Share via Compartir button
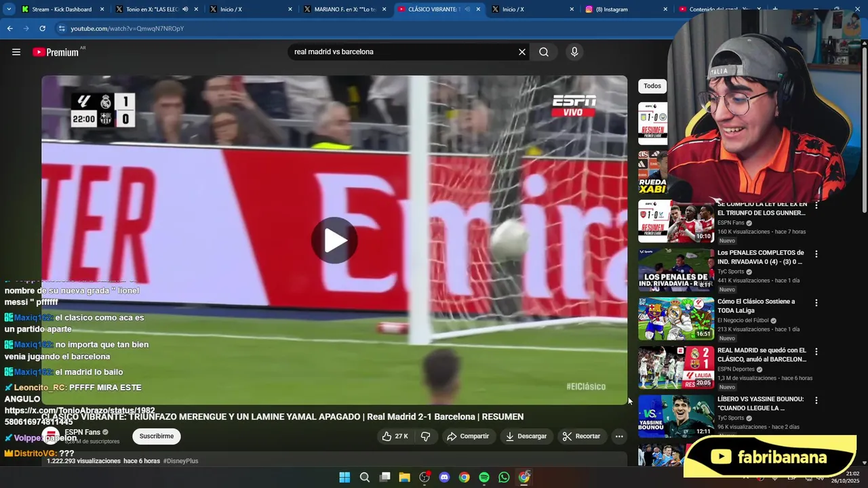 pyautogui.click(x=467, y=436)
